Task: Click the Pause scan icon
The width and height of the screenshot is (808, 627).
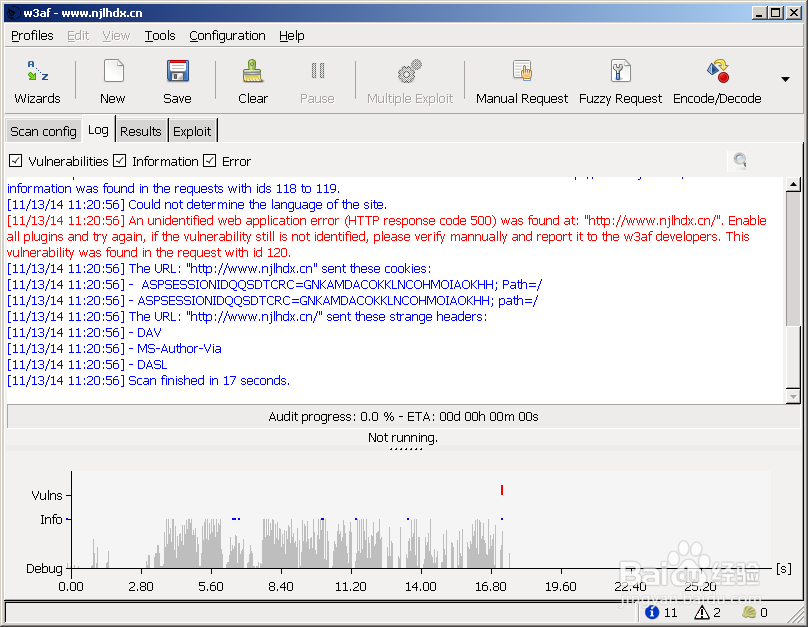Action: coord(317,71)
